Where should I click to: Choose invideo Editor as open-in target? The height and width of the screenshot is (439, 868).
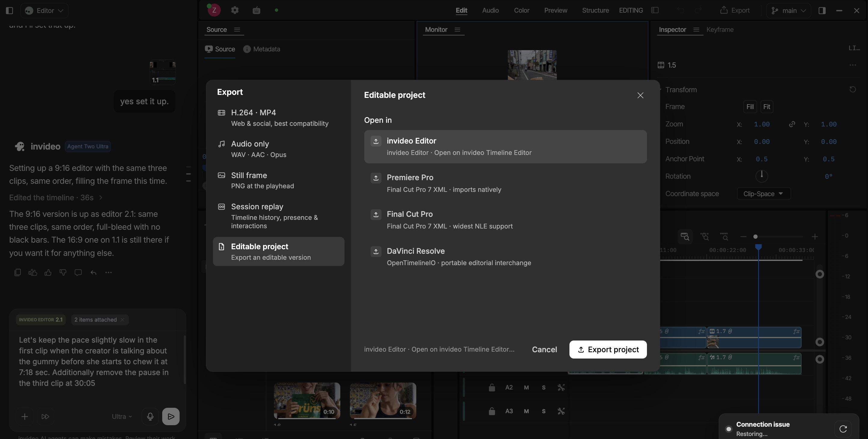[x=505, y=147]
